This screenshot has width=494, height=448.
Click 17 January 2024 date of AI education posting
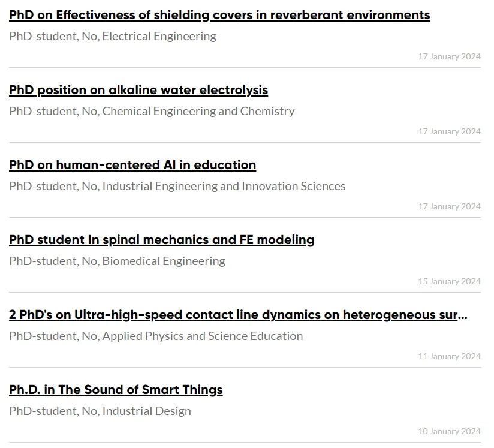(449, 206)
